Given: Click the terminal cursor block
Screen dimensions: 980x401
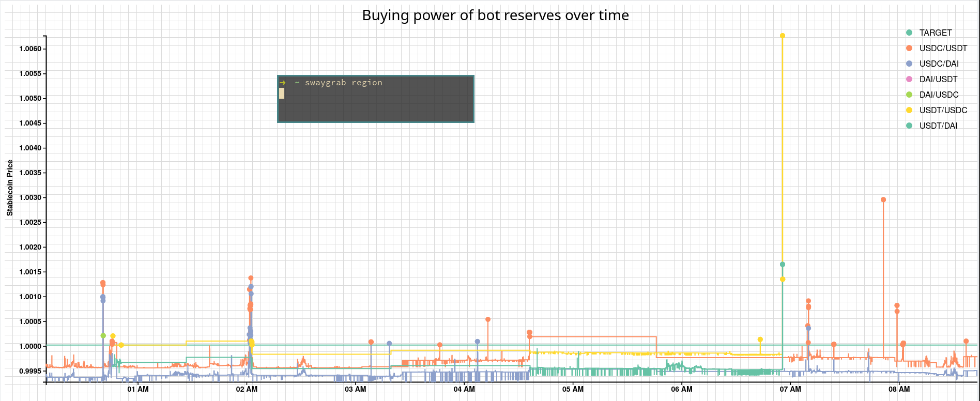Looking at the screenshot, I should [x=282, y=94].
